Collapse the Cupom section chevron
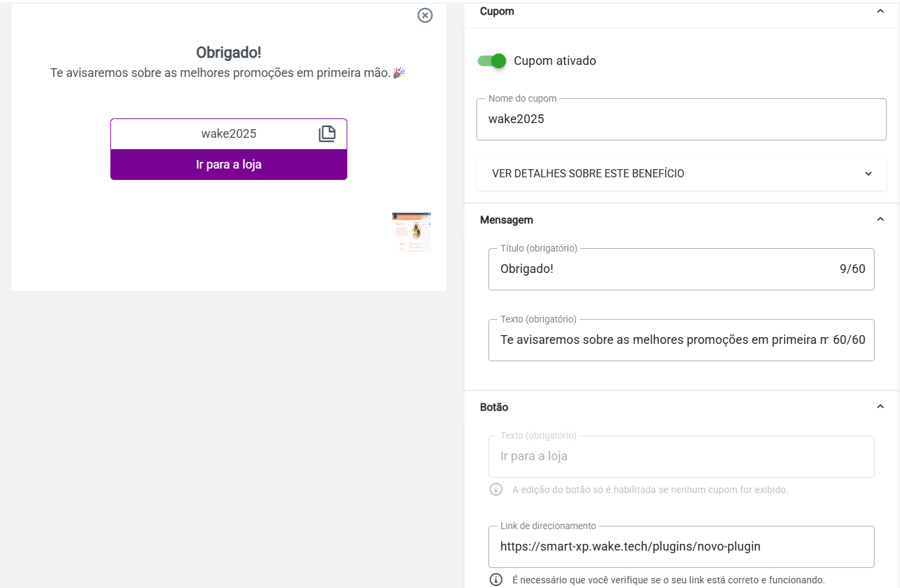The height and width of the screenshot is (588, 900). tap(881, 11)
